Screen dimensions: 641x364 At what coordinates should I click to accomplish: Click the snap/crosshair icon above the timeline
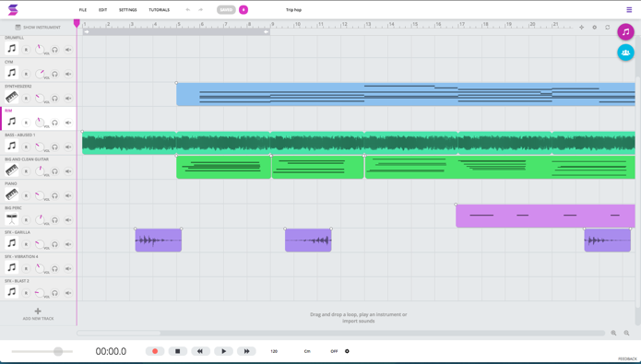tap(581, 28)
